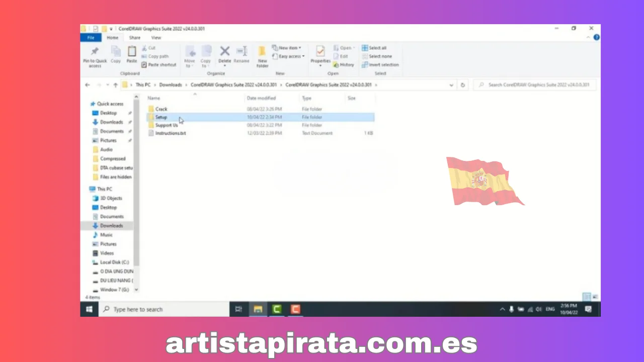
Task: Open Easy access dropdown
Action: (x=288, y=56)
